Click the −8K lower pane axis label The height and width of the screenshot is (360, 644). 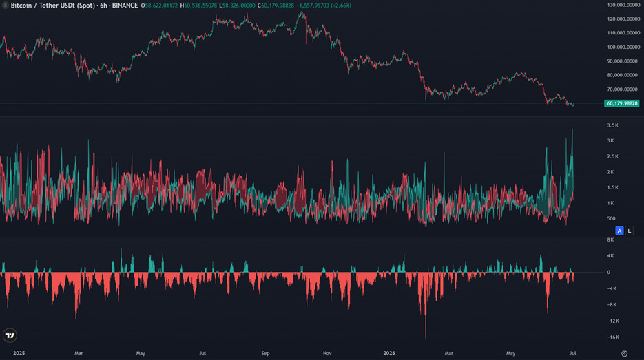pos(612,304)
